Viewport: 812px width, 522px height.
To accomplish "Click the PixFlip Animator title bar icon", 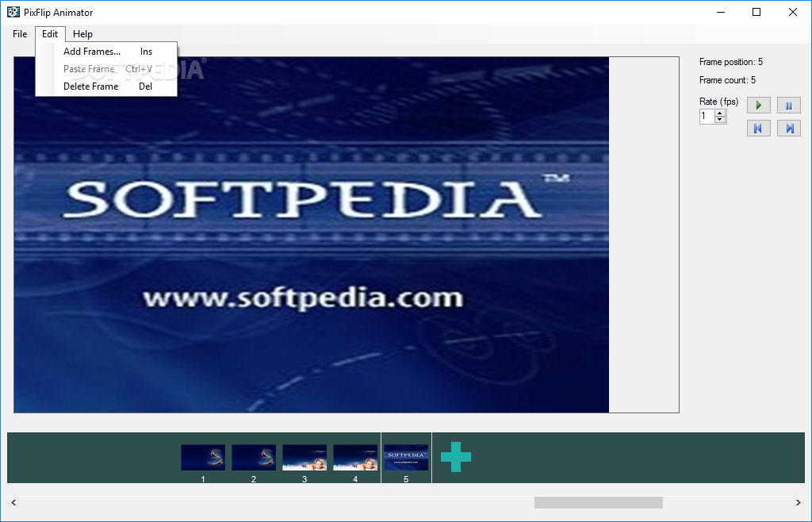I will (x=13, y=12).
